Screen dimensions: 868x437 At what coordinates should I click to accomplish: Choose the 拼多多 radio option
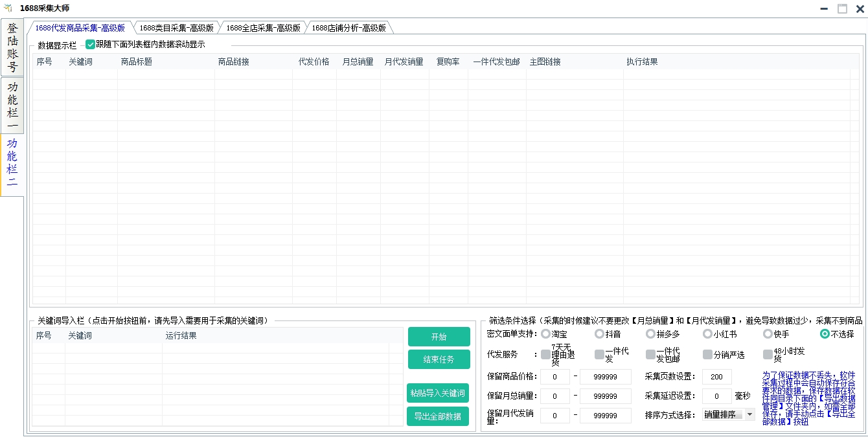651,334
